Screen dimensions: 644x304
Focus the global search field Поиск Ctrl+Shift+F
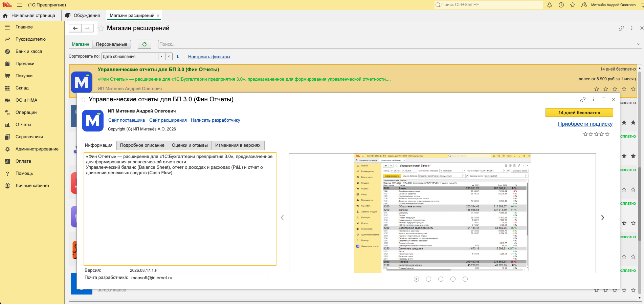[x=488, y=5]
